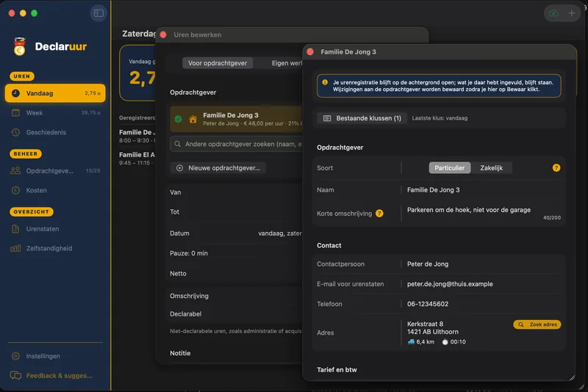Screen dimensions: 588x392
Task: Click the cloud sync status icon
Action: click(554, 13)
